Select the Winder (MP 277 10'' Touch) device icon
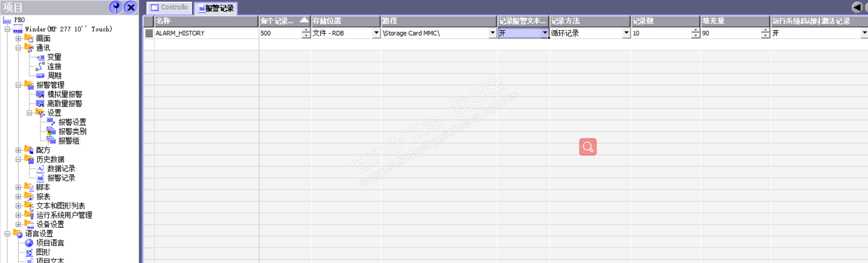Viewport: 868px width, 263px height. pyautogui.click(x=18, y=29)
